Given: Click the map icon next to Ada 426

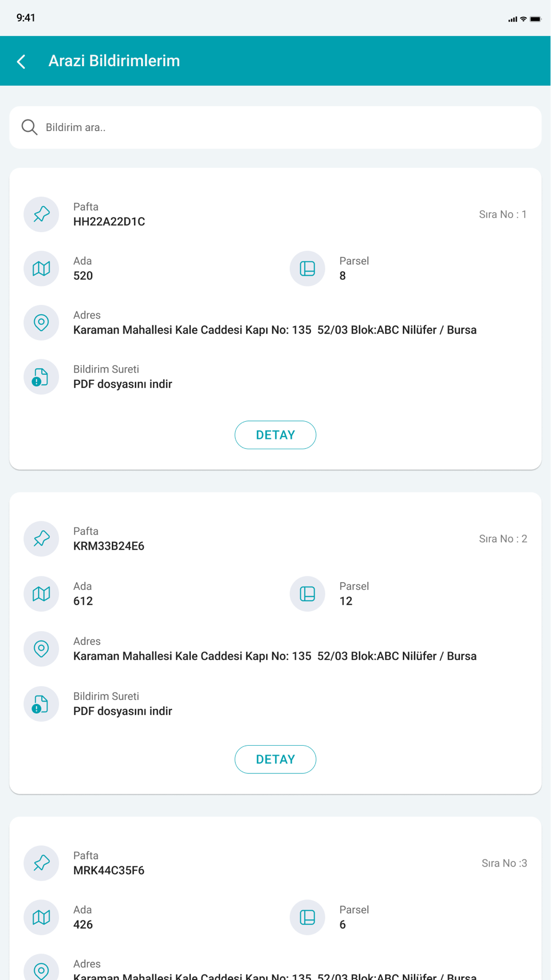Looking at the screenshot, I should 41,917.
